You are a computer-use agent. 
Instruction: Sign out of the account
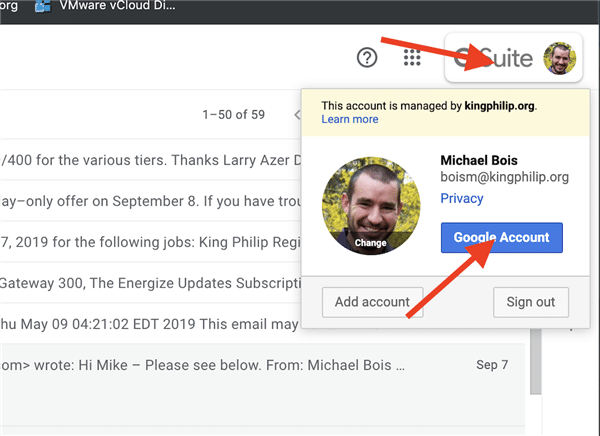click(x=531, y=302)
